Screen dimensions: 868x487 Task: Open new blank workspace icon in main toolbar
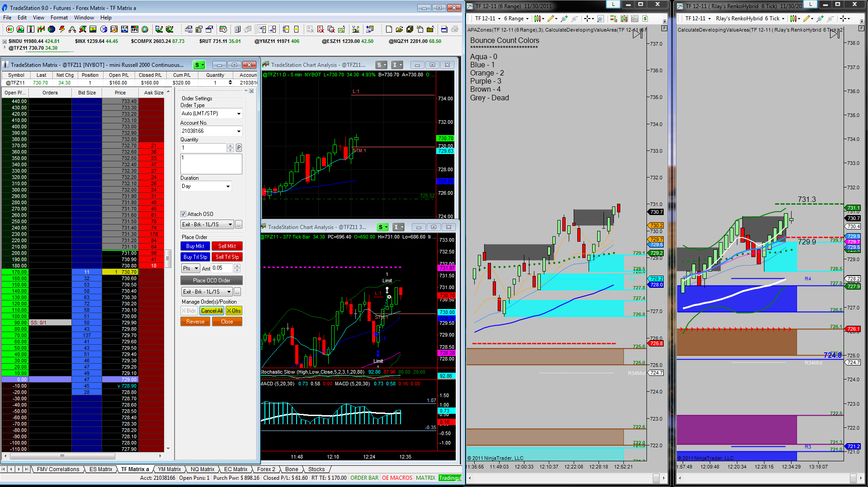[389, 29]
